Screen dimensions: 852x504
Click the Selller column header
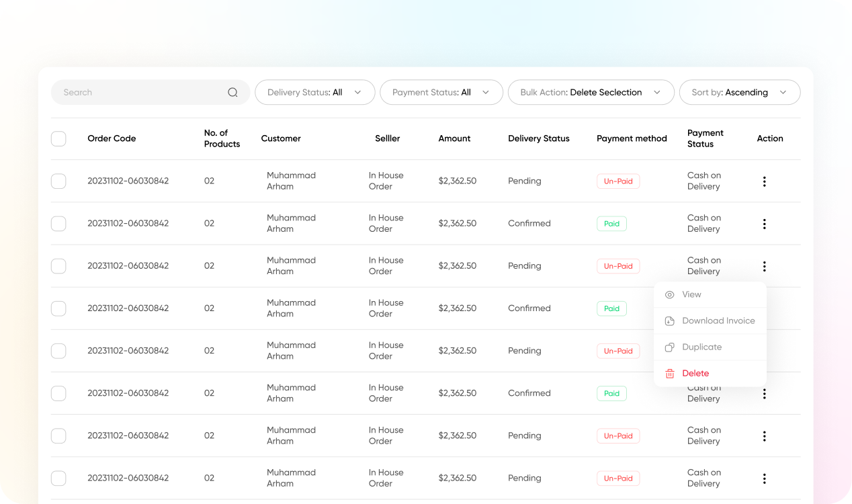coord(388,138)
